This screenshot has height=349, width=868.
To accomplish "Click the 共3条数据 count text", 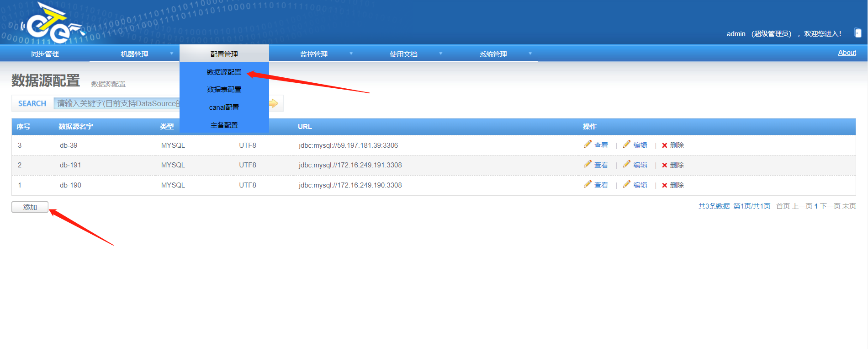I will coord(714,206).
